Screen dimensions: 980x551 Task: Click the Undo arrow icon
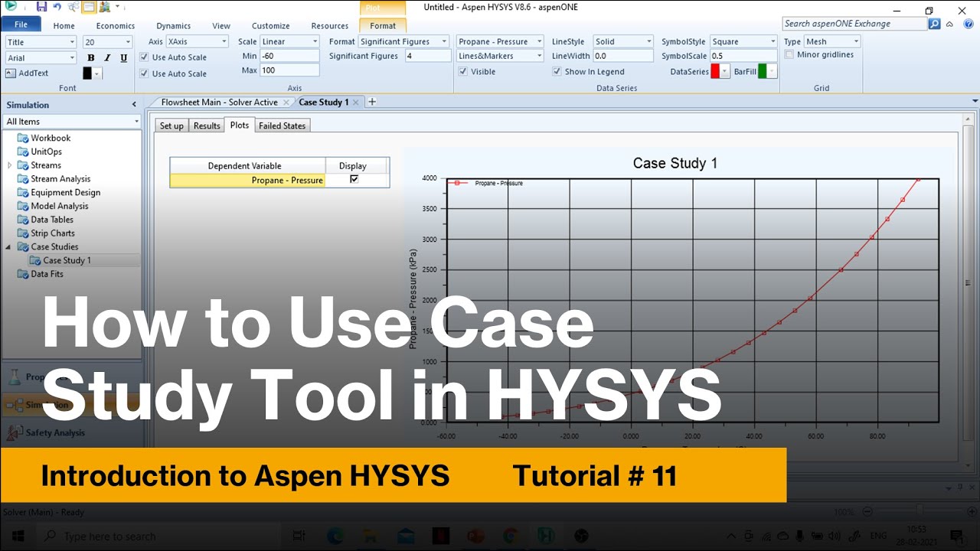[x=57, y=7]
